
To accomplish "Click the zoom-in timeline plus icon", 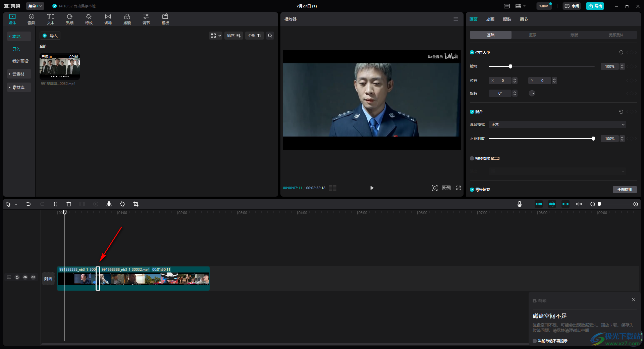I will pos(636,204).
